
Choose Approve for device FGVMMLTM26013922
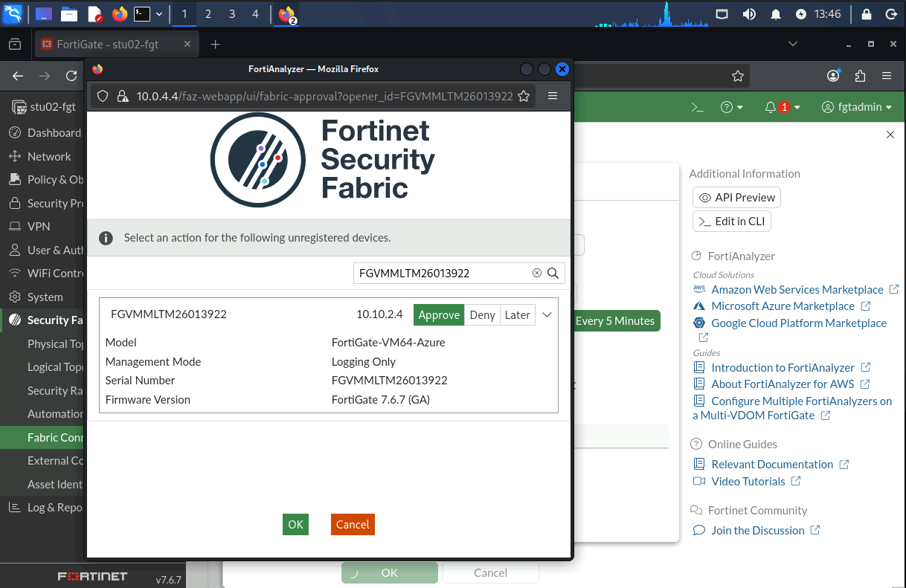439,314
